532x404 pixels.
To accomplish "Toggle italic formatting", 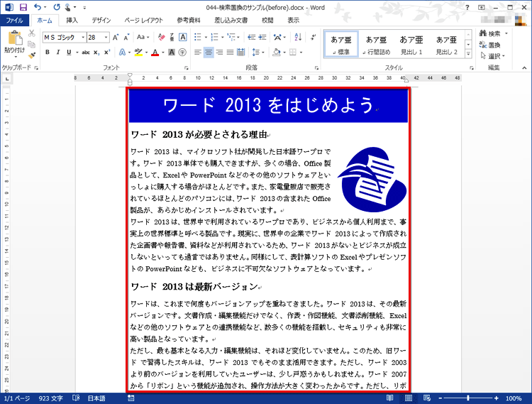I will pyautogui.click(x=58, y=53).
